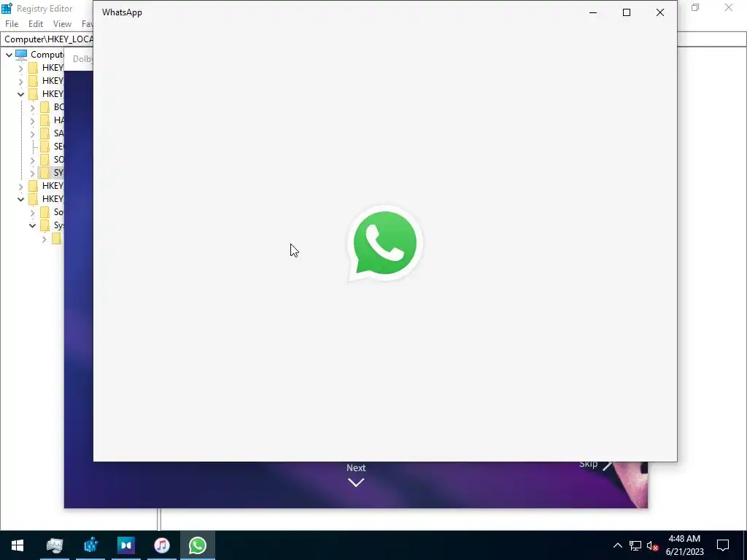Open Registry Editor View menu
The image size is (747, 560).
pos(62,24)
